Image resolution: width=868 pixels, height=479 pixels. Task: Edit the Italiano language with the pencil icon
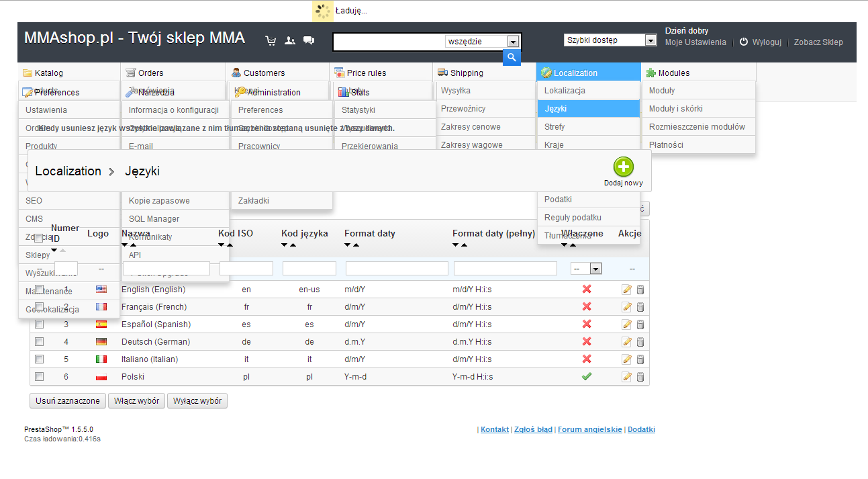tap(627, 359)
